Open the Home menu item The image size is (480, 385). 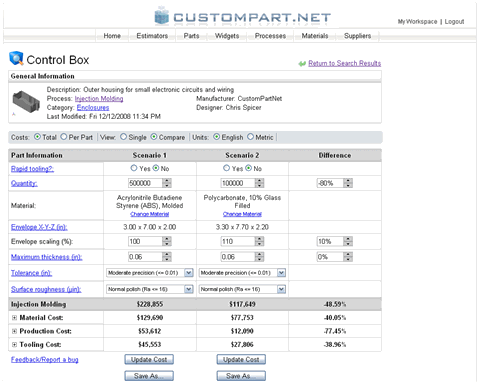[x=112, y=36]
